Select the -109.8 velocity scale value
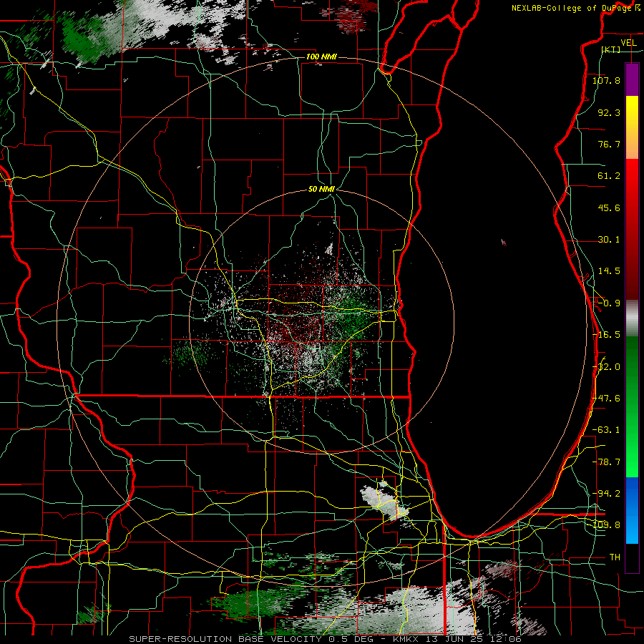Viewport: 644px width, 644px height. pyautogui.click(x=606, y=525)
